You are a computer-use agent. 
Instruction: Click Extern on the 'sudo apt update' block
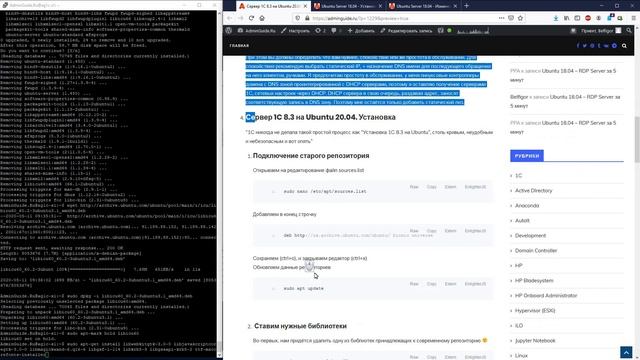pos(450,284)
